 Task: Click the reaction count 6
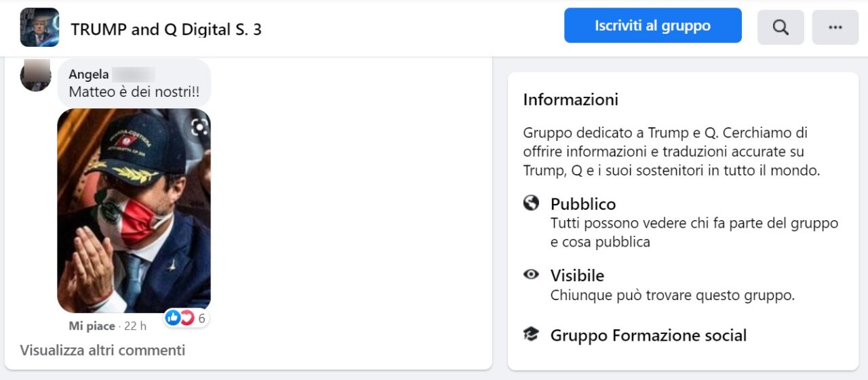(x=201, y=318)
